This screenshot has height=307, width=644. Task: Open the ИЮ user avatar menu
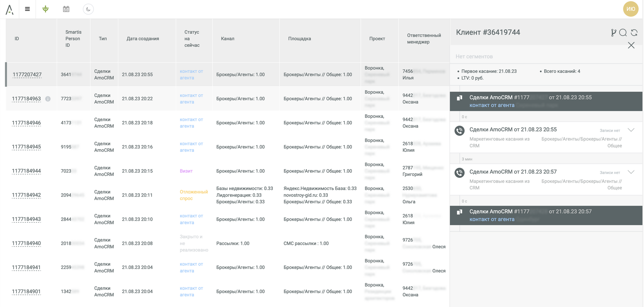tap(630, 9)
